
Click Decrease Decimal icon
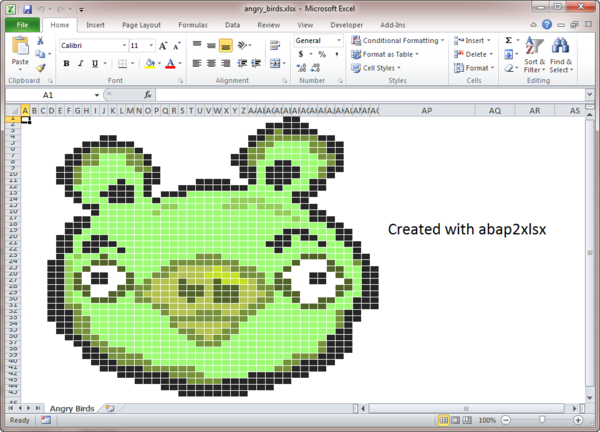tap(315, 68)
